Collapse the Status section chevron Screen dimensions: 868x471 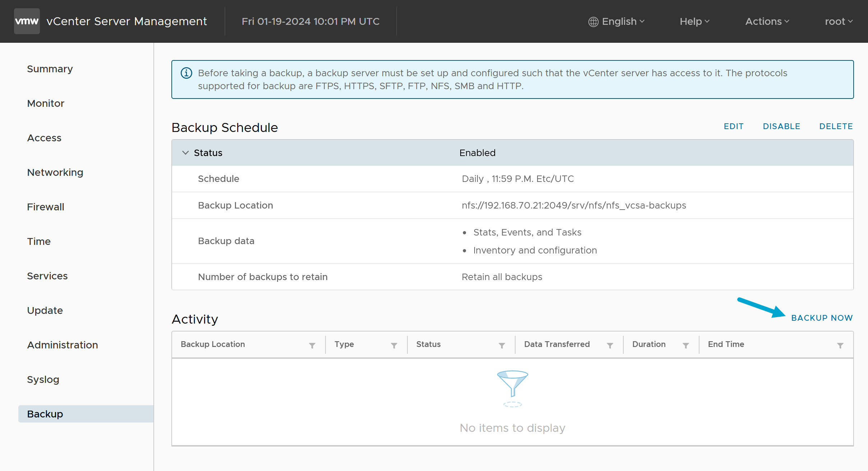(x=185, y=152)
